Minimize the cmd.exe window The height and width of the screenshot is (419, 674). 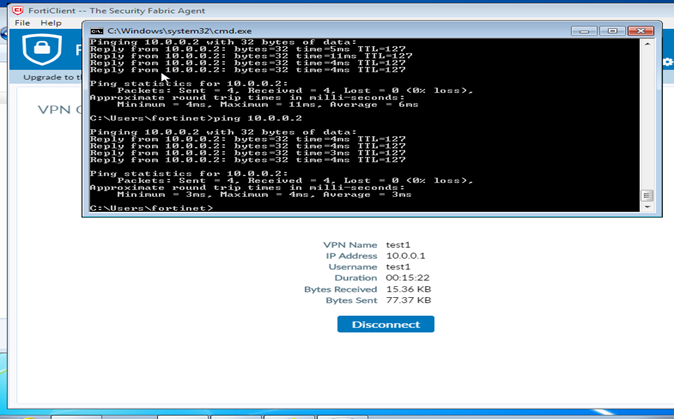pos(584,31)
